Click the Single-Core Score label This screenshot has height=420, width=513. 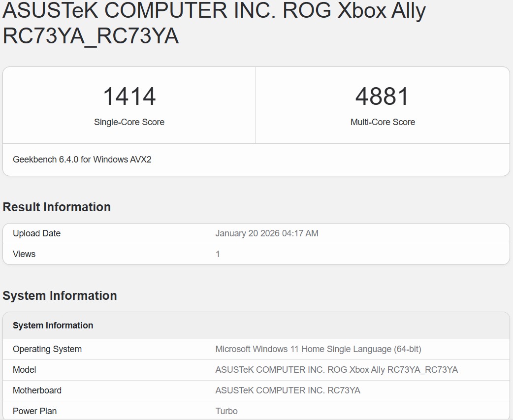tap(129, 122)
